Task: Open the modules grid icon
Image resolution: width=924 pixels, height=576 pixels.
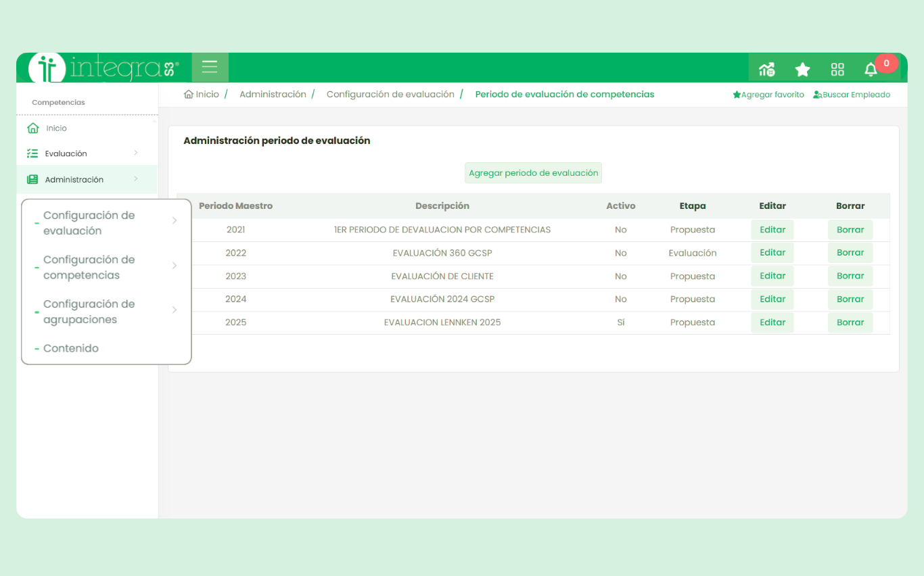Action: coord(837,69)
